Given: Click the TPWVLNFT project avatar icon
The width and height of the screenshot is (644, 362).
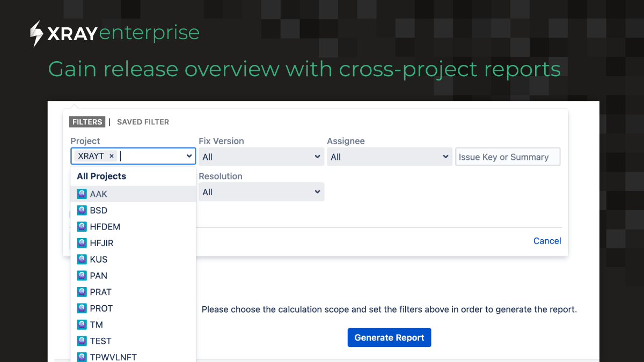Looking at the screenshot, I should [82, 357].
